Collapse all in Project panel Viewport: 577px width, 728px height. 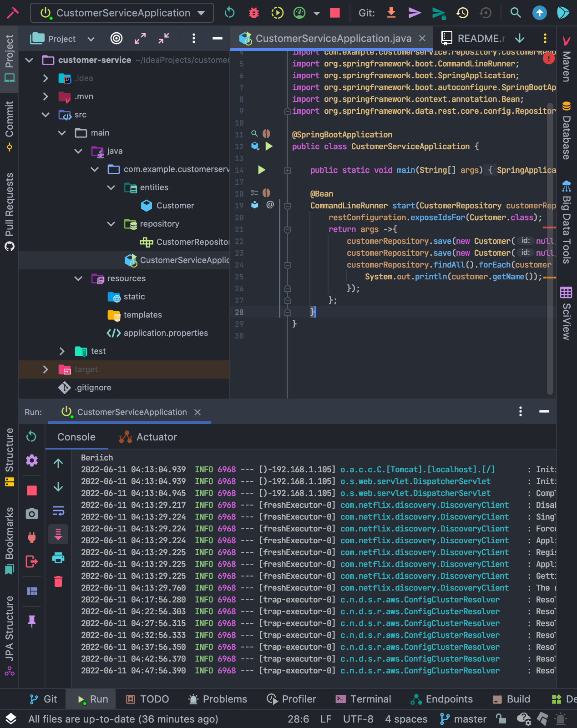tap(164, 39)
